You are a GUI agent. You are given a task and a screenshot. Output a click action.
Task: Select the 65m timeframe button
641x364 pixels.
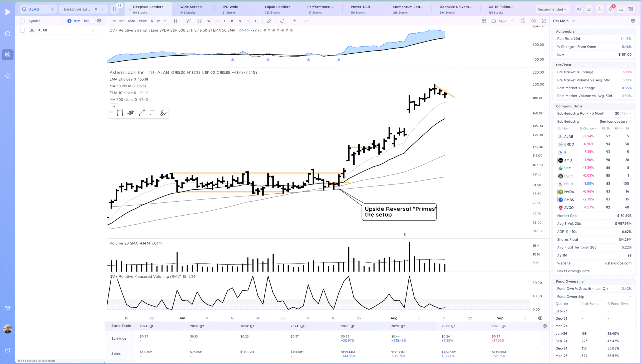(x=131, y=21)
